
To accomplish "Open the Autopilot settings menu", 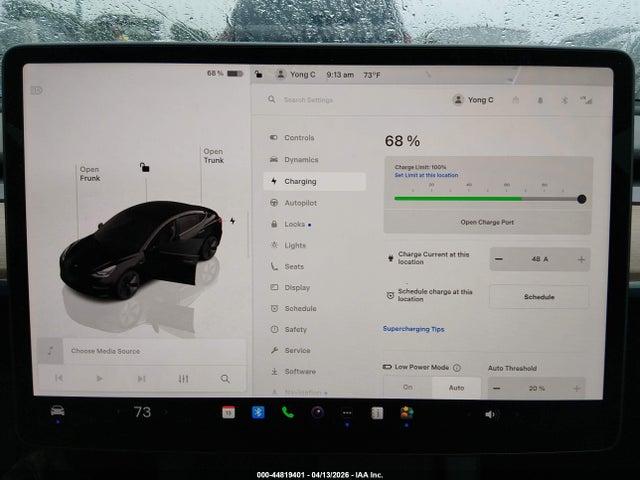I will (293, 203).
